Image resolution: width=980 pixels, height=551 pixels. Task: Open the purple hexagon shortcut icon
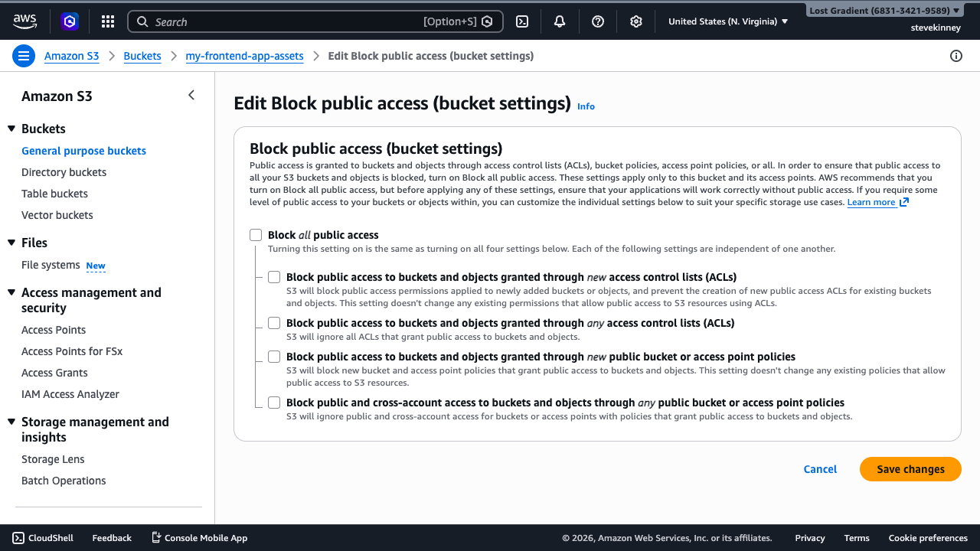[x=70, y=21]
